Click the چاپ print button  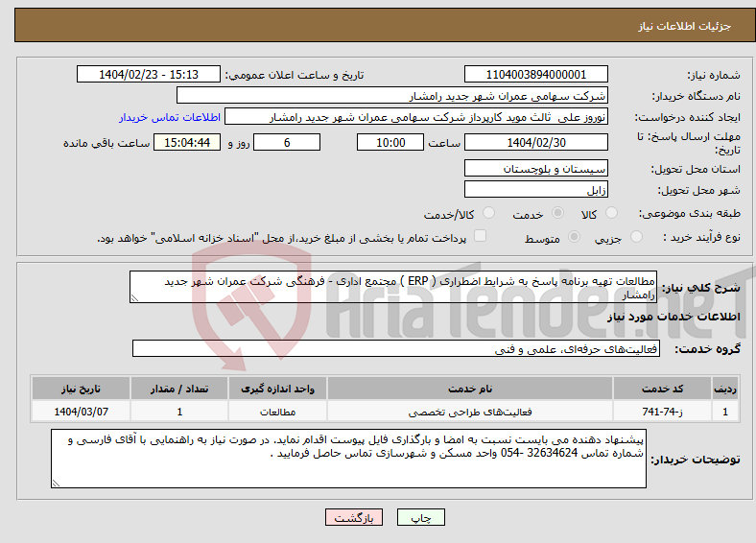421,517
